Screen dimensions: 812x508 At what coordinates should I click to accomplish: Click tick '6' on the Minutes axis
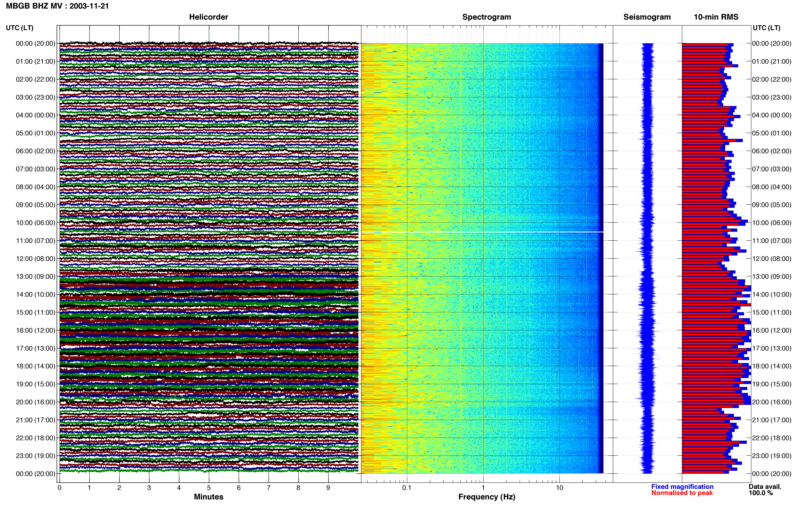tap(239, 488)
